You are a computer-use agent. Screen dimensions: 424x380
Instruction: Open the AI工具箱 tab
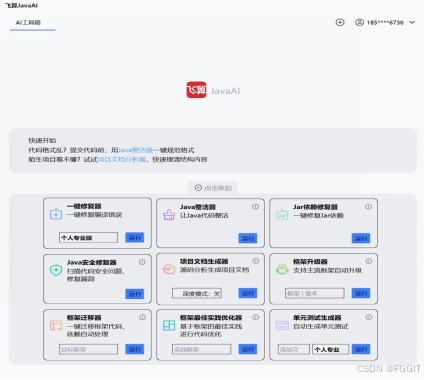(x=28, y=23)
